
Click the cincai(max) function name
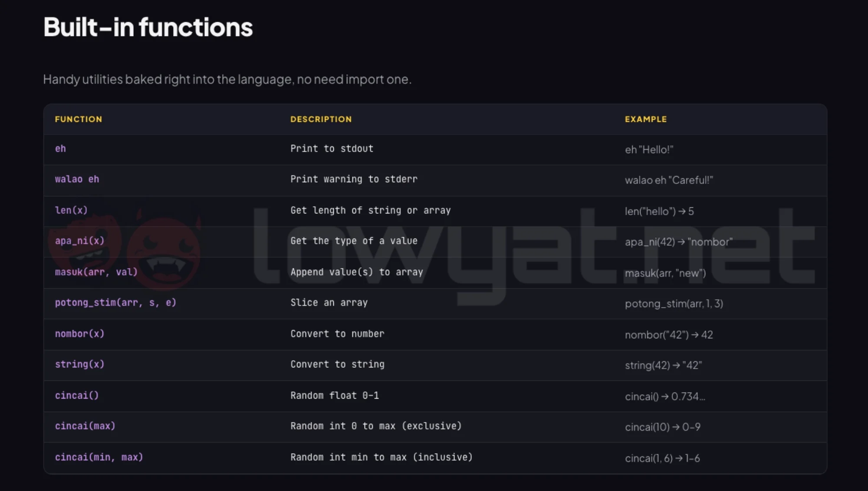(85, 426)
